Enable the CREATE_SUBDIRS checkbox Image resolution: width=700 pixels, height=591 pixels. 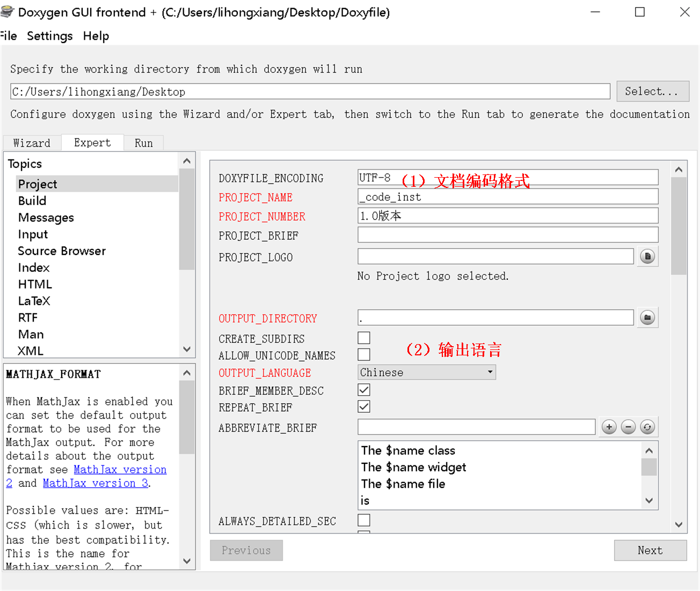tap(363, 338)
